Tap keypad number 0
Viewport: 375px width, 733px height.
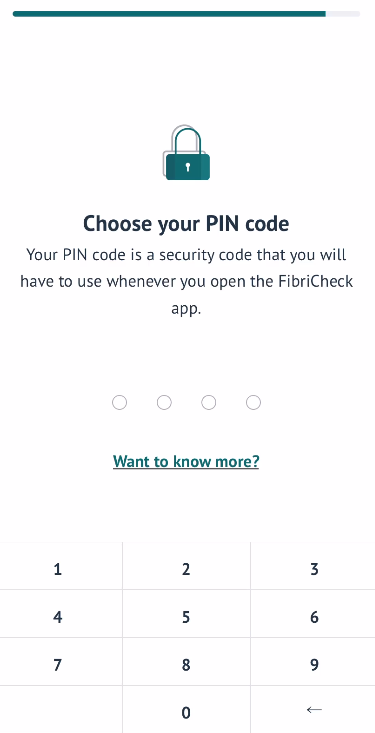pos(187,710)
